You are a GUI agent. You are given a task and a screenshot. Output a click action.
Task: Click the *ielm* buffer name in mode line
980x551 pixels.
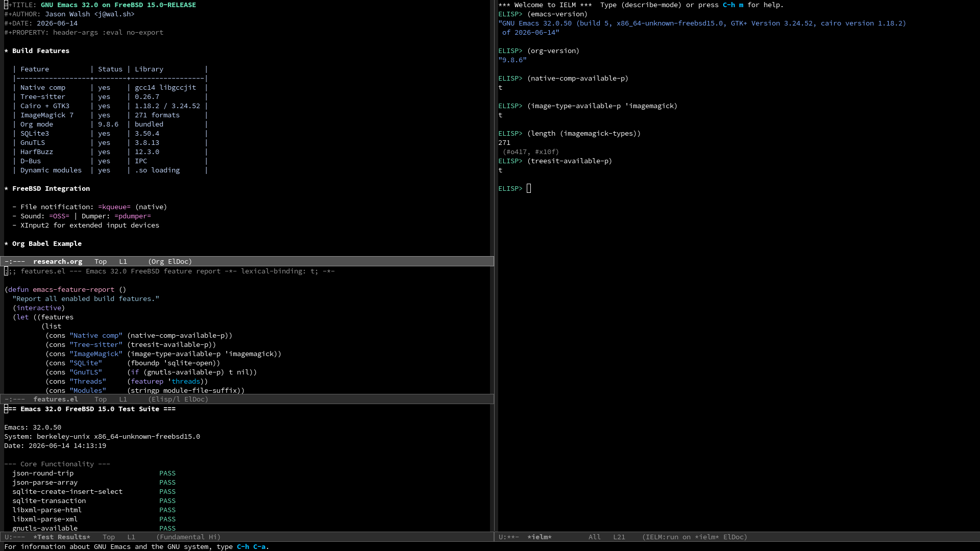(540, 537)
